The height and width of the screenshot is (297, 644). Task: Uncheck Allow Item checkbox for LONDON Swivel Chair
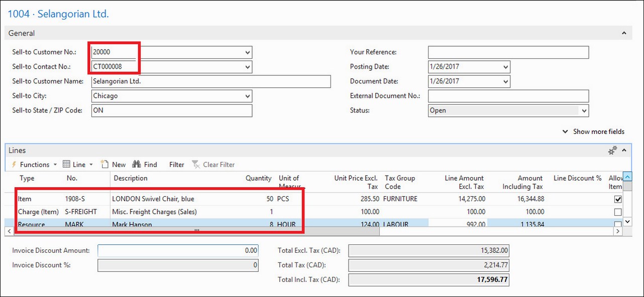click(x=618, y=199)
